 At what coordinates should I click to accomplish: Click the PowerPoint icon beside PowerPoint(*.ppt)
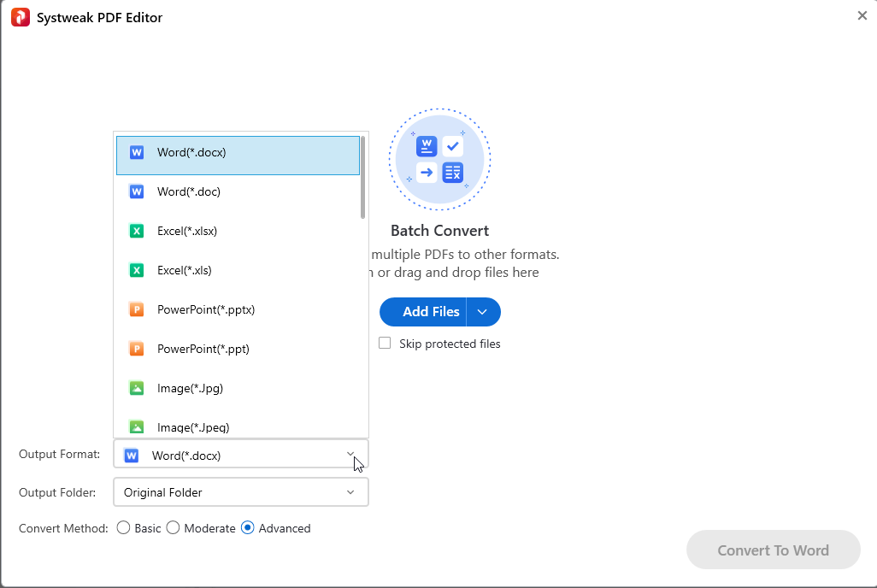click(x=137, y=349)
